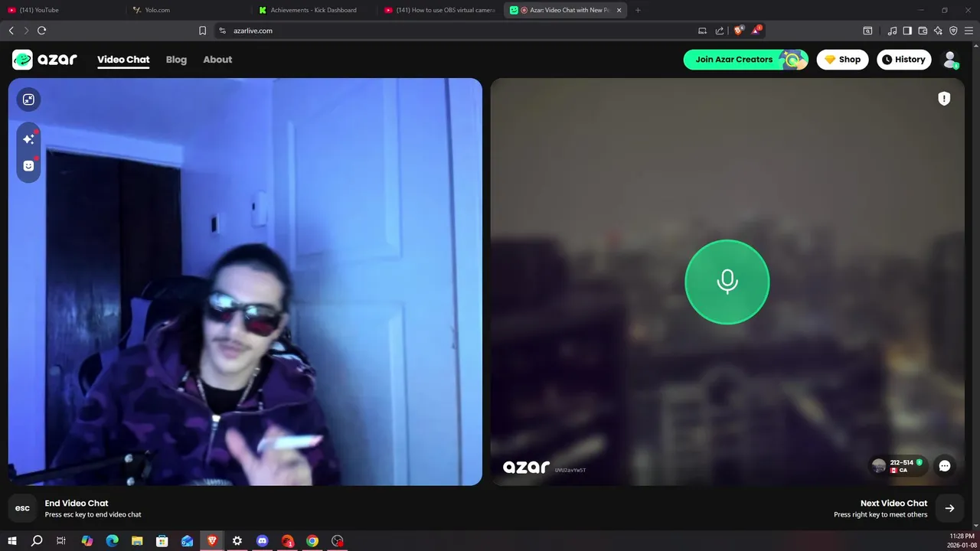Open Outlook from taskbar
The height and width of the screenshot is (551, 980).
click(x=188, y=541)
